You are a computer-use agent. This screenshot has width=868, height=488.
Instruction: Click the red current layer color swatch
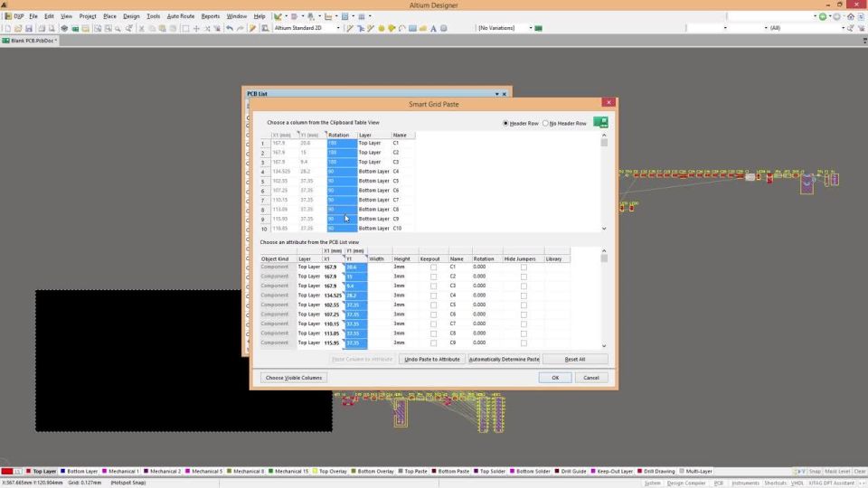(6, 472)
